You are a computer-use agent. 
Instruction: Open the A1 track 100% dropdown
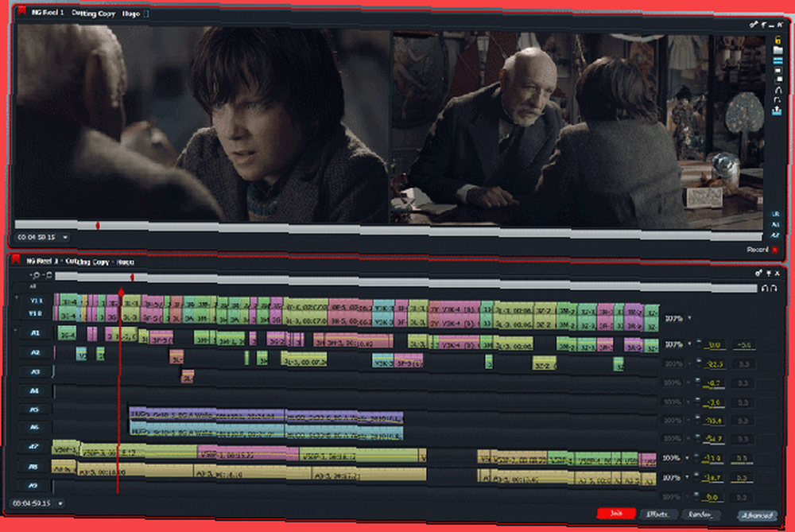pos(689,344)
